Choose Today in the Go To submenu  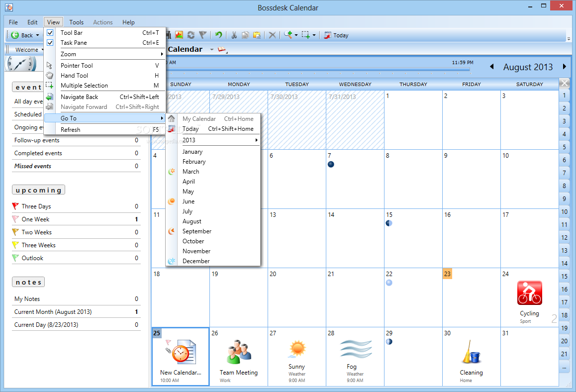(213, 129)
